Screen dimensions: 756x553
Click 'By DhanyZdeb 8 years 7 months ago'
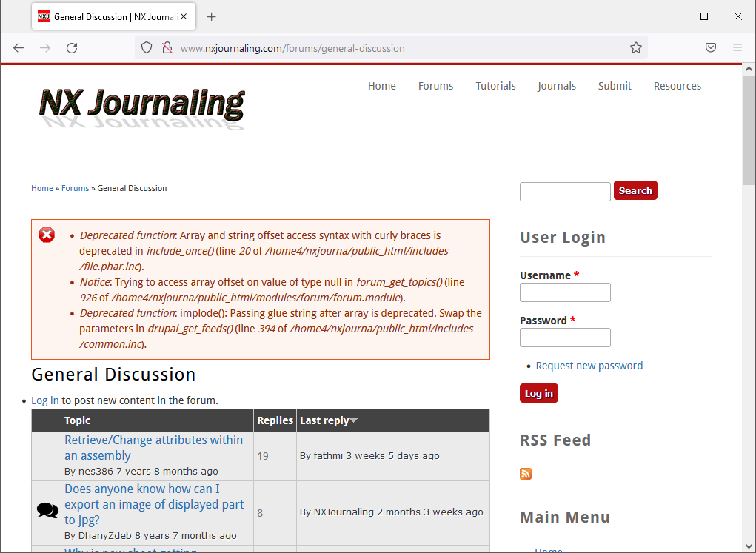click(x=150, y=536)
